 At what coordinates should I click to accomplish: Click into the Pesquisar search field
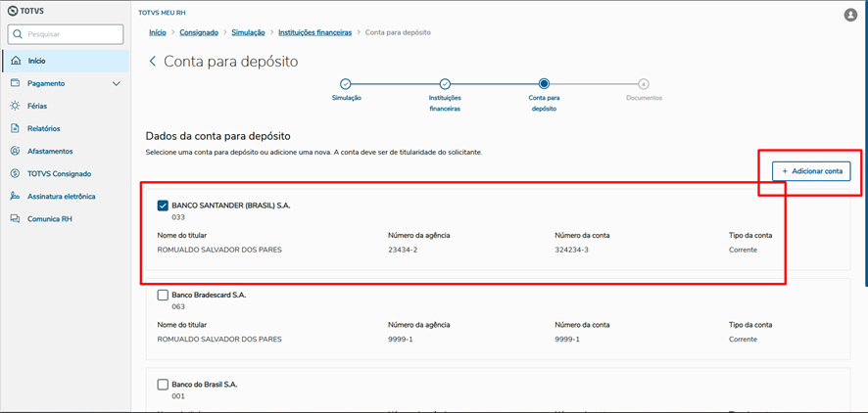[x=66, y=34]
